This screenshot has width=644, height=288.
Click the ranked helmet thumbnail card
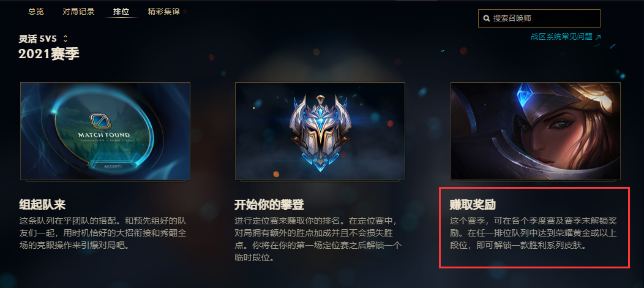(x=320, y=131)
